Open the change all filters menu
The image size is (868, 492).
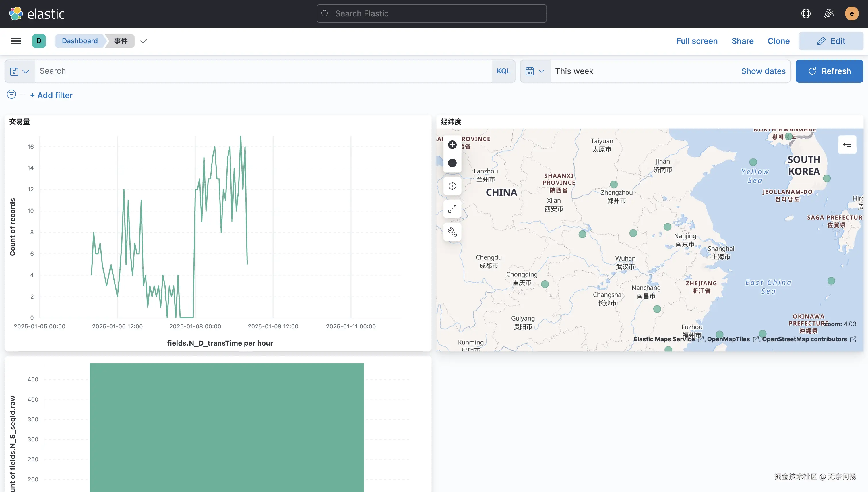pyautogui.click(x=11, y=94)
